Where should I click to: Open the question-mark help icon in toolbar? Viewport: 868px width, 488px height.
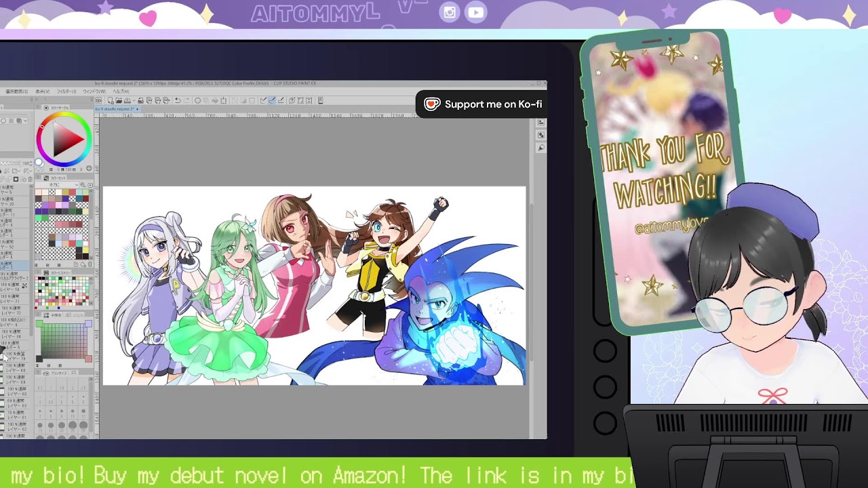(x=292, y=100)
